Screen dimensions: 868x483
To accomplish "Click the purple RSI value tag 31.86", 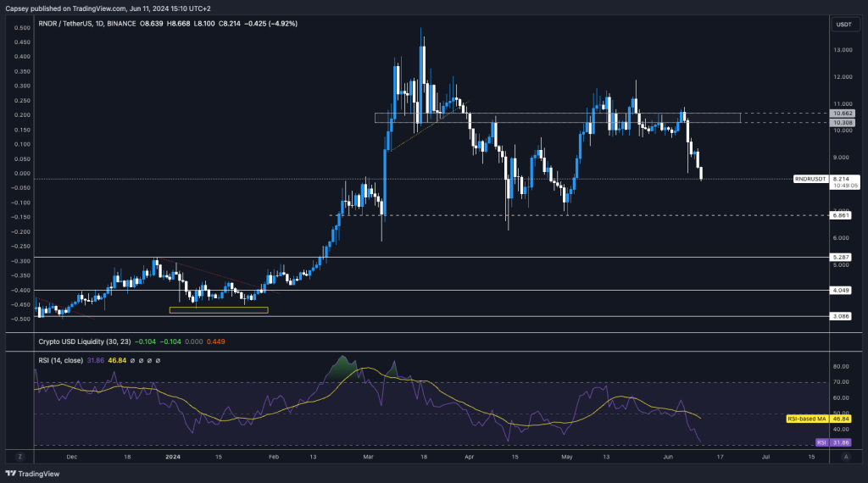I will click(x=842, y=442).
